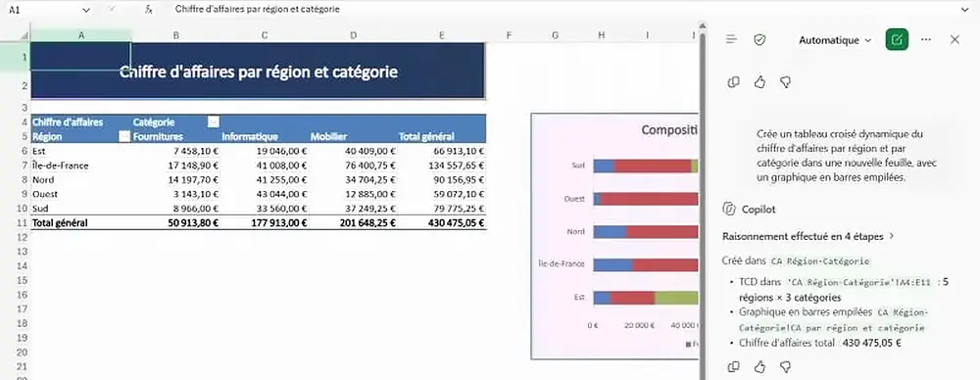This screenshot has height=380, width=980.
Task: Like the latest Copilot response at bottom
Action: [x=760, y=366]
